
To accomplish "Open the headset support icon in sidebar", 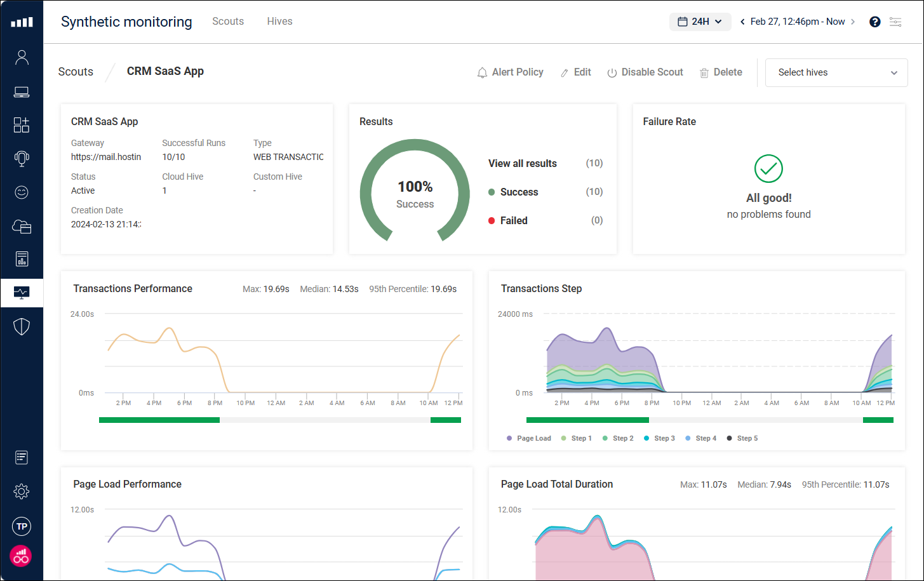I will [x=22, y=159].
